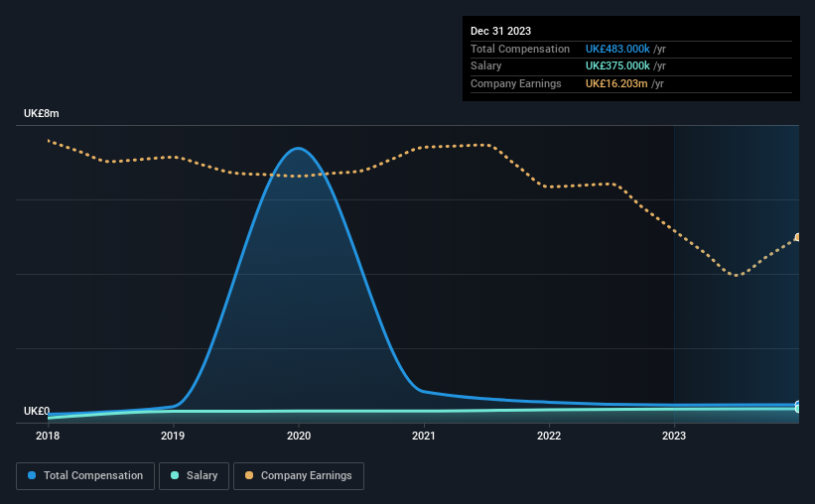Click the Total Compensation tooltip row label
This screenshot has height=504, width=815.
pos(520,49)
